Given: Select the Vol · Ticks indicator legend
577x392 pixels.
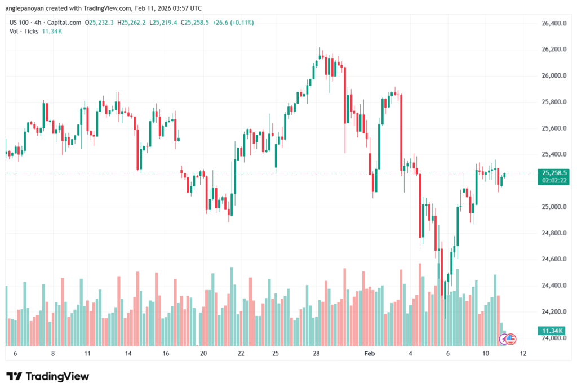Looking at the screenshot, I should (24, 31).
